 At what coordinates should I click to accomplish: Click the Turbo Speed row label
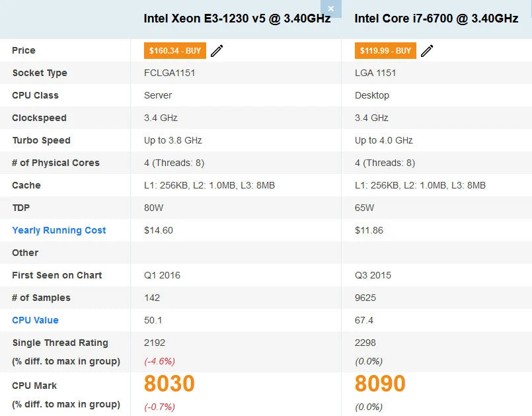pyautogui.click(x=42, y=140)
